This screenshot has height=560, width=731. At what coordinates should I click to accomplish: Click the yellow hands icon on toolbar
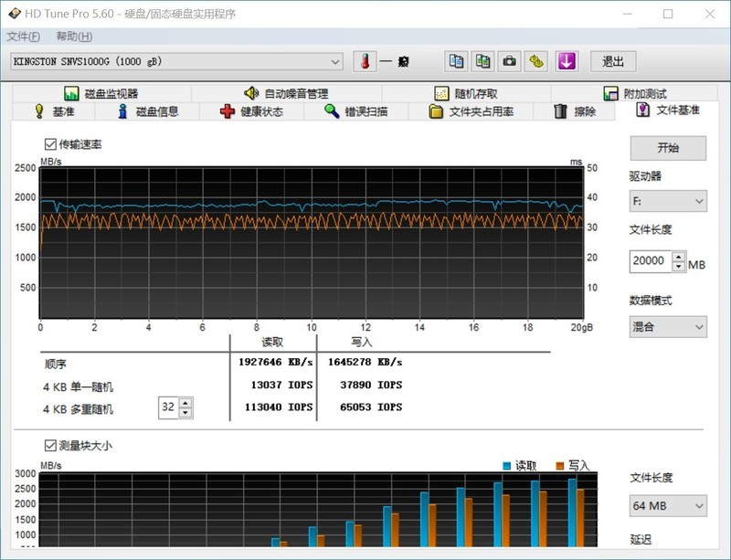(534, 61)
